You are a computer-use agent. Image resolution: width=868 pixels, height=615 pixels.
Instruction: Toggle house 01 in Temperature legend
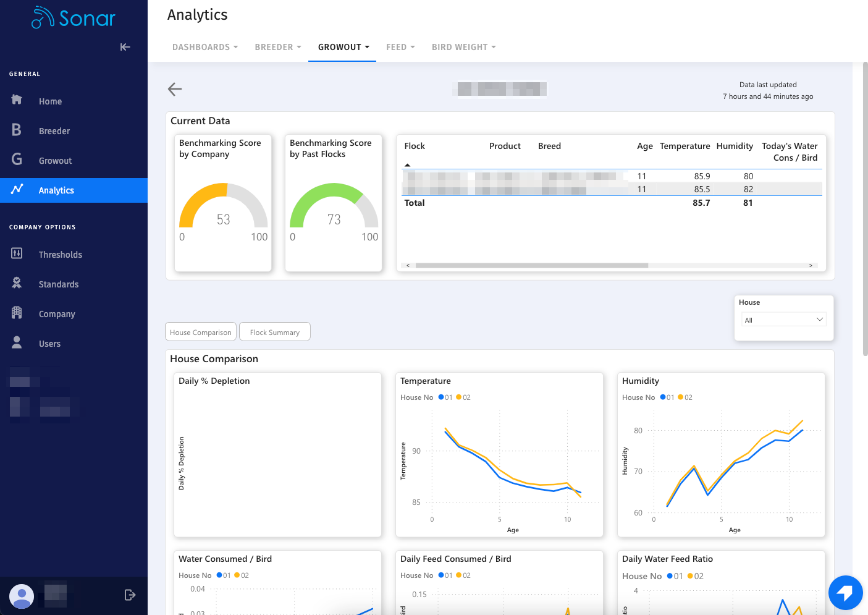pyautogui.click(x=445, y=397)
